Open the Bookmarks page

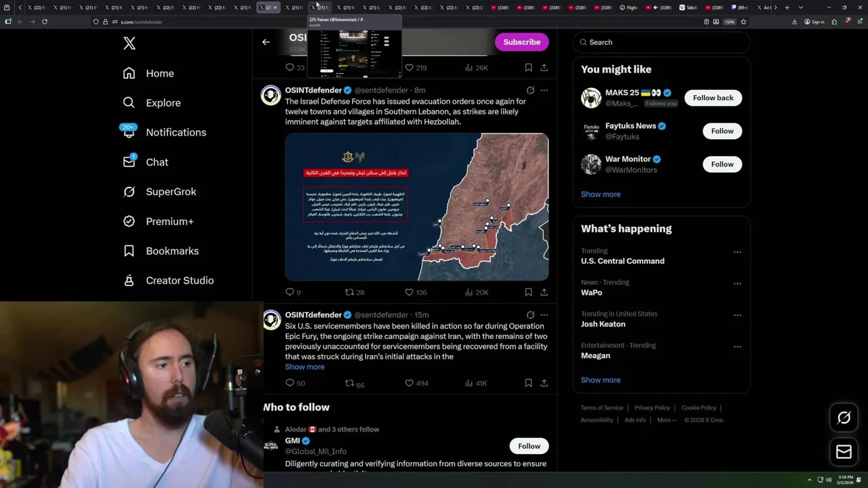161,251
